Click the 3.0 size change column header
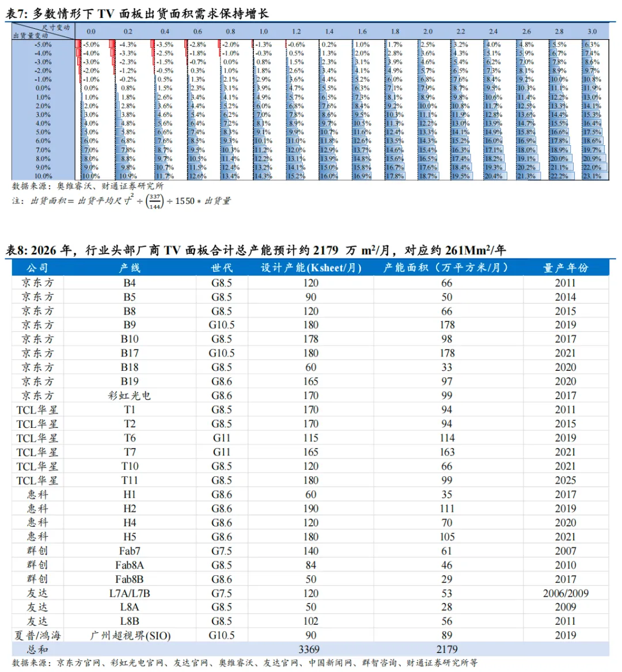The width and height of the screenshot is (622, 672). [592, 31]
